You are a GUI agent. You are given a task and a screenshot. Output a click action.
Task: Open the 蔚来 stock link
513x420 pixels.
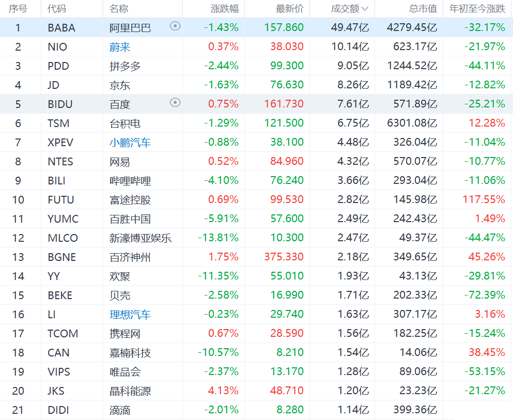(120, 47)
